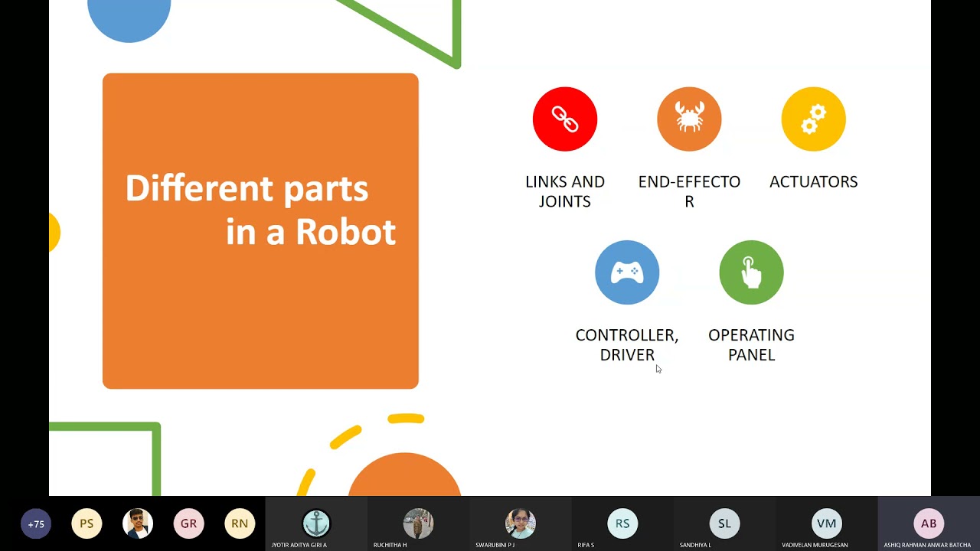Viewport: 980px width, 551px height.
Task: Click the SWARUBINI P J name label
Action: point(495,545)
